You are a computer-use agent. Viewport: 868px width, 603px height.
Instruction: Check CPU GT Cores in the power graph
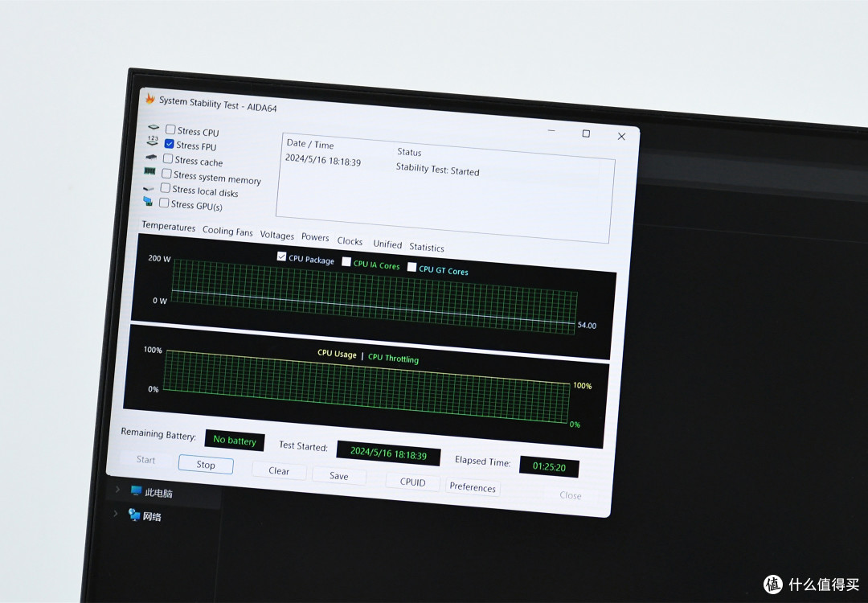(x=411, y=267)
